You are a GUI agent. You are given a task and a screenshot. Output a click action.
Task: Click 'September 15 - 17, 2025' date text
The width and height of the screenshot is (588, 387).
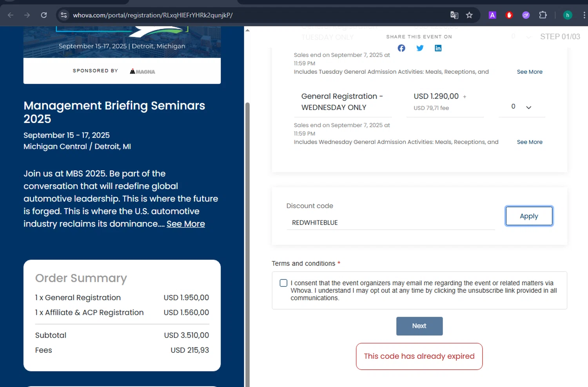pyautogui.click(x=67, y=135)
